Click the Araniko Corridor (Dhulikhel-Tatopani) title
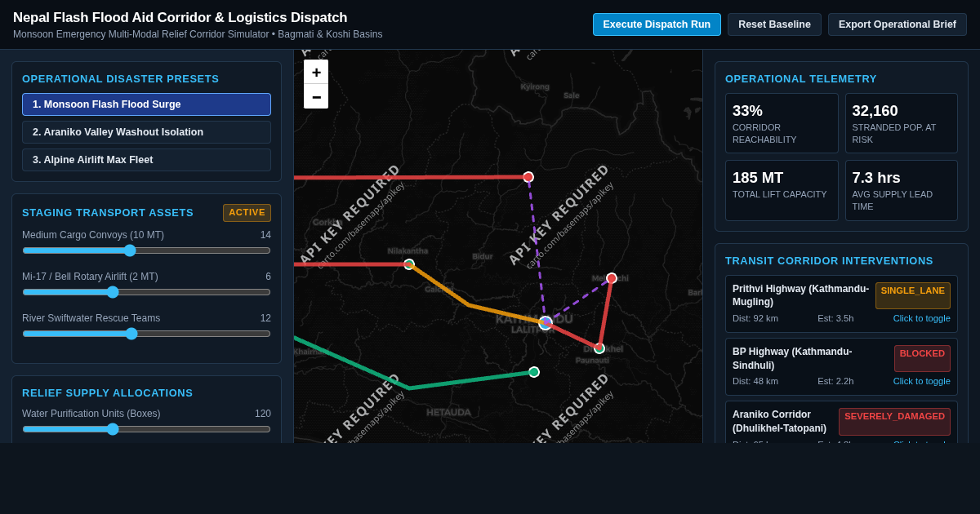 [779, 421]
